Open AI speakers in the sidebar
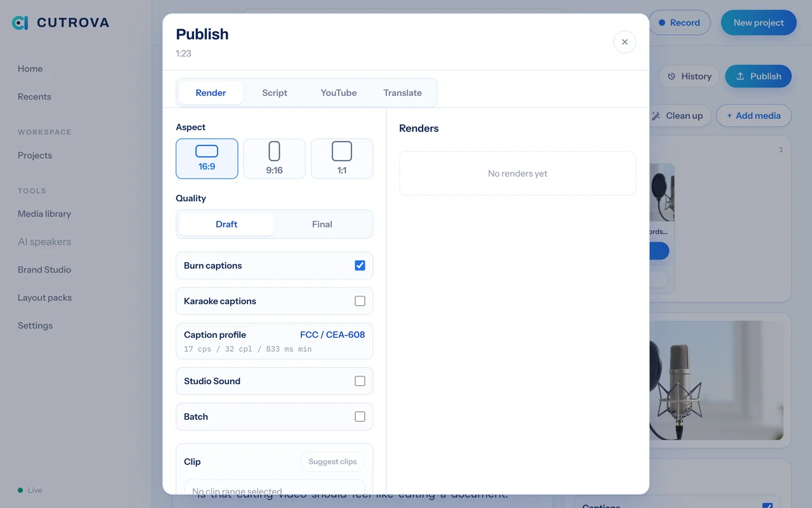The width and height of the screenshot is (812, 508). tap(44, 241)
